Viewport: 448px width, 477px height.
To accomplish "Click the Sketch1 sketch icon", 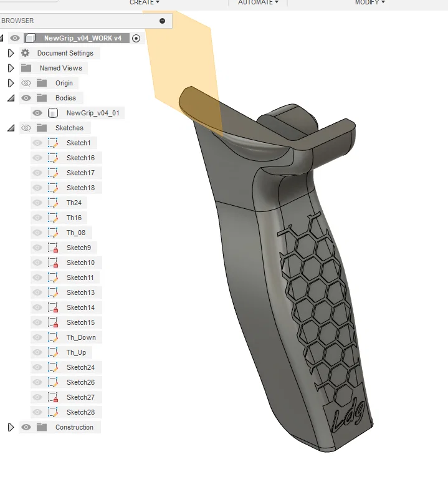I will coord(53,143).
